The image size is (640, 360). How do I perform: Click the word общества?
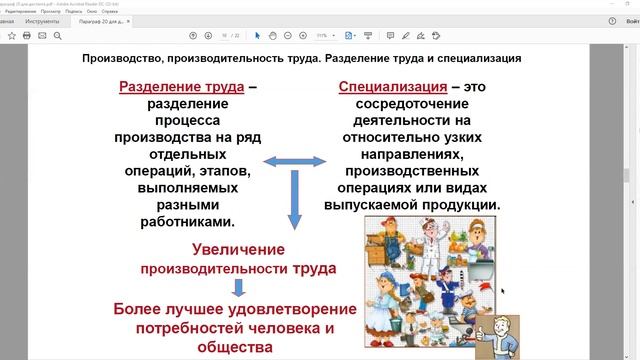pos(235,347)
